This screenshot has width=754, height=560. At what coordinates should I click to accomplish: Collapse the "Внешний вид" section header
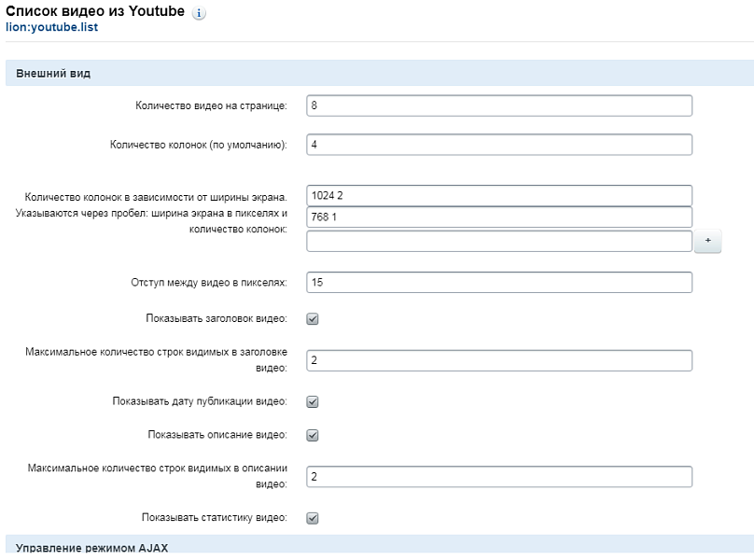click(x=54, y=74)
